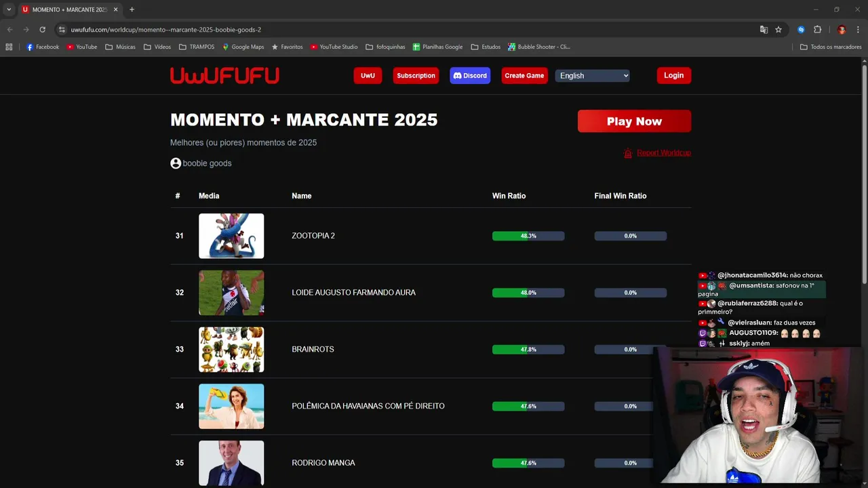Viewport: 868px width, 488px height.
Task: Open the Estudos bookmark folder
Action: (x=486, y=47)
